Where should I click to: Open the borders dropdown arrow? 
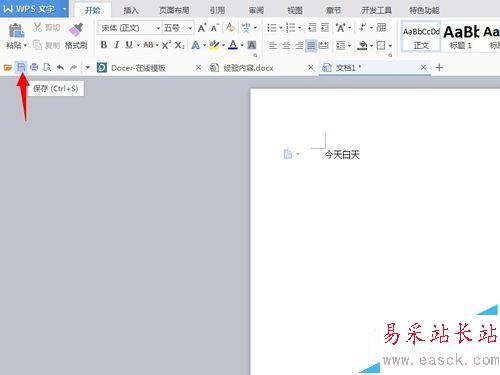point(390,46)
